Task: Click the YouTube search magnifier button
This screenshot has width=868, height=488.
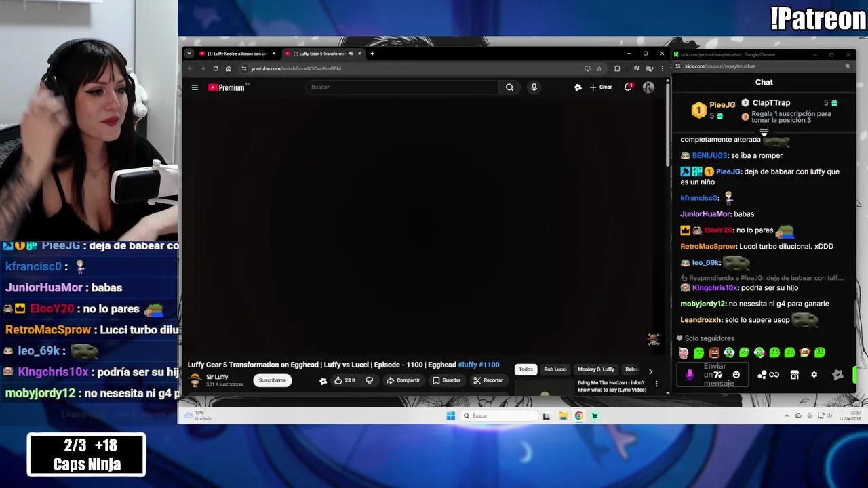Action: (509, 87)
